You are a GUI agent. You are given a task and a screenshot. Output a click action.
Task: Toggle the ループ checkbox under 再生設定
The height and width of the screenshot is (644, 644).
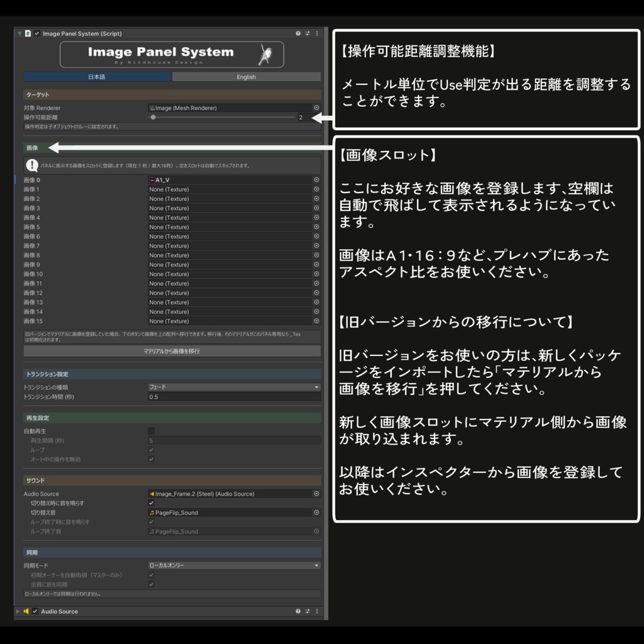[x=151, y=450]
